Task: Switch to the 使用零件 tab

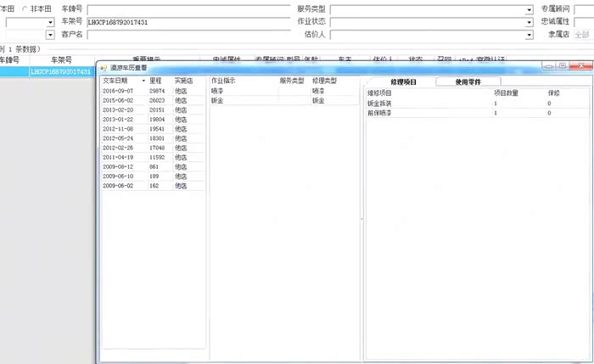Action: click(473, 82)
